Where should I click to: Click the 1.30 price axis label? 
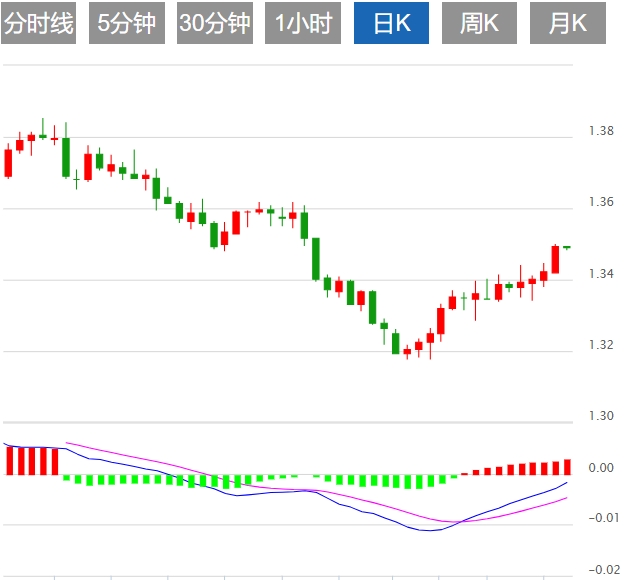point(601,416)
